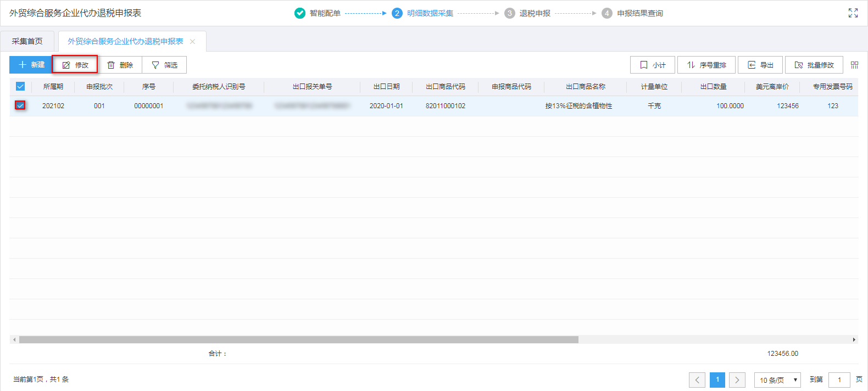Click the 导出 export button

tap(760, 65)
